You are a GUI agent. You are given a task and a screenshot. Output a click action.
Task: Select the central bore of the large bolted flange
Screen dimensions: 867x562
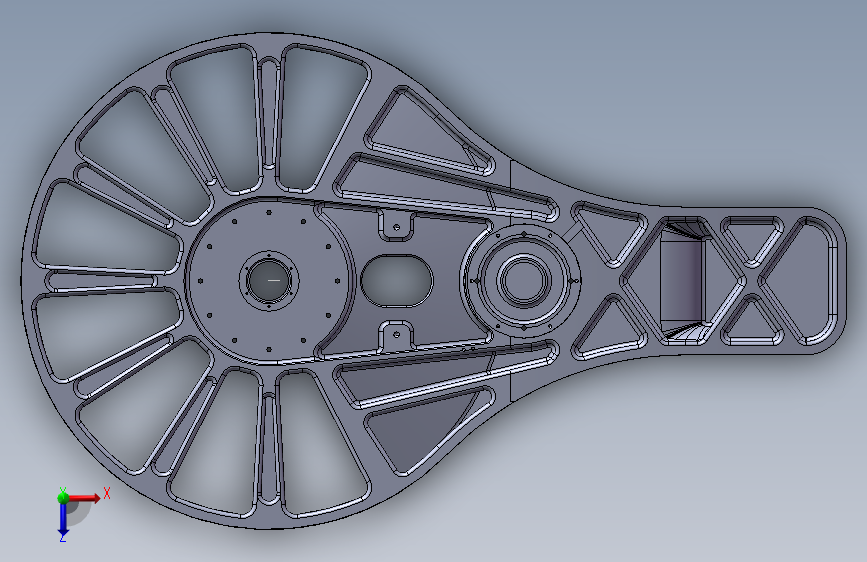(269, 280)
